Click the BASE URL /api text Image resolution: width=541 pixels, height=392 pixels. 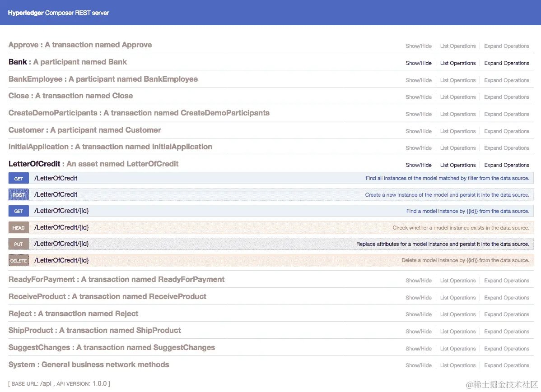pos(32,384)
